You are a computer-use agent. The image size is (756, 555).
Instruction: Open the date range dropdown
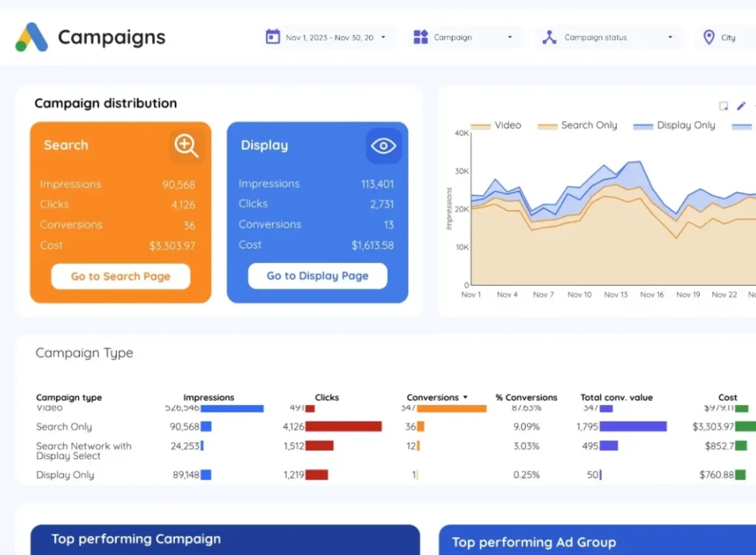tap(383, 38)
